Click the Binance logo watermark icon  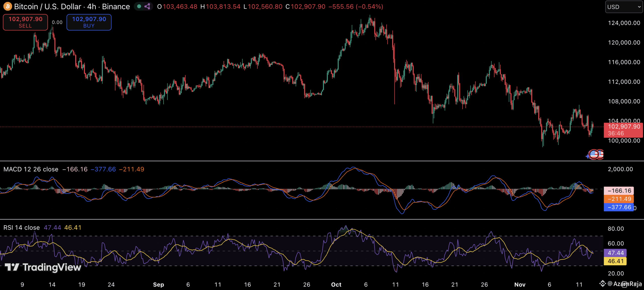602,284
